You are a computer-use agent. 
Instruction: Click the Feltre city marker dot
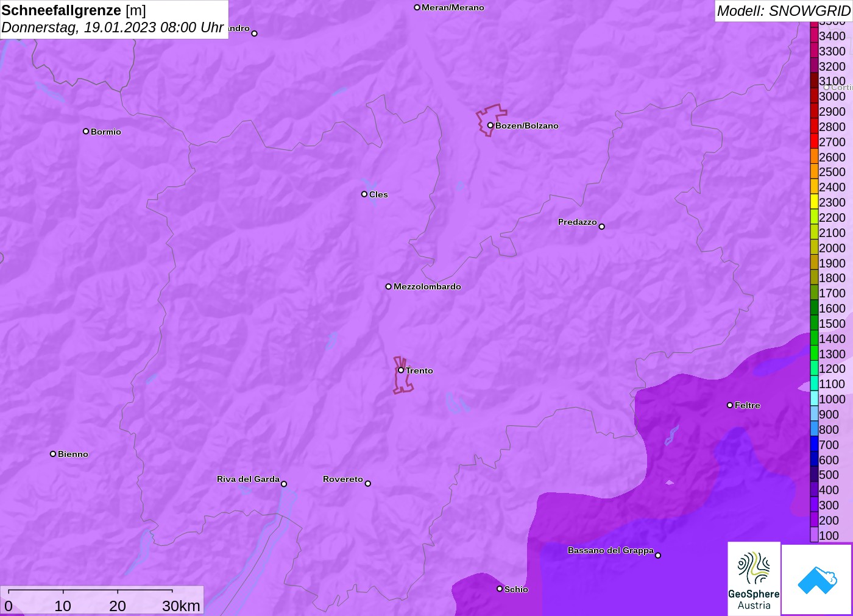(x=730, y=405)
